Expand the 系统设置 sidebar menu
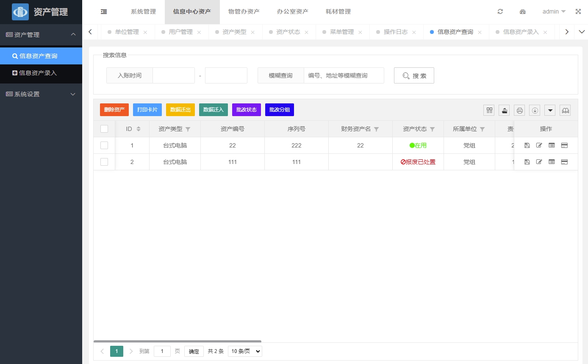 41,94
